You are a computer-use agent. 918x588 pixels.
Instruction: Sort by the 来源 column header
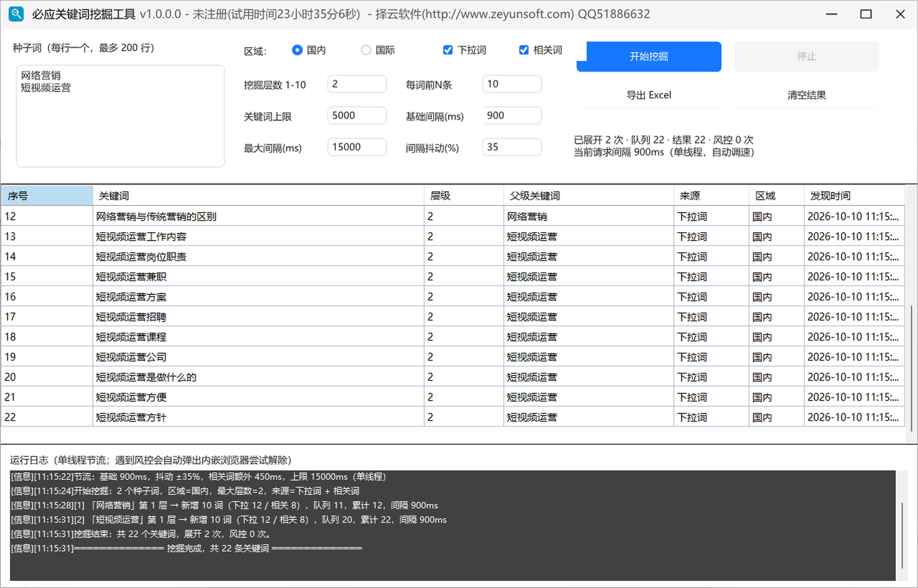pos(711,196)
